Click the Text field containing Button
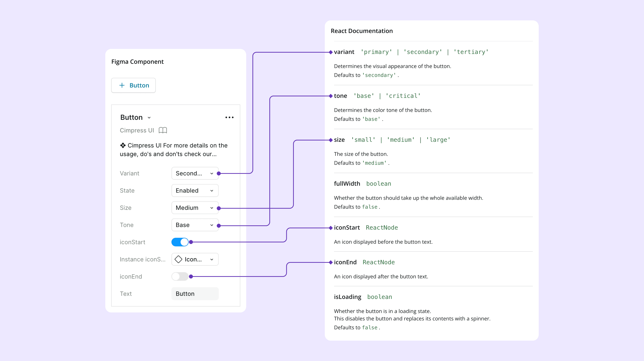 click(195, 294)
